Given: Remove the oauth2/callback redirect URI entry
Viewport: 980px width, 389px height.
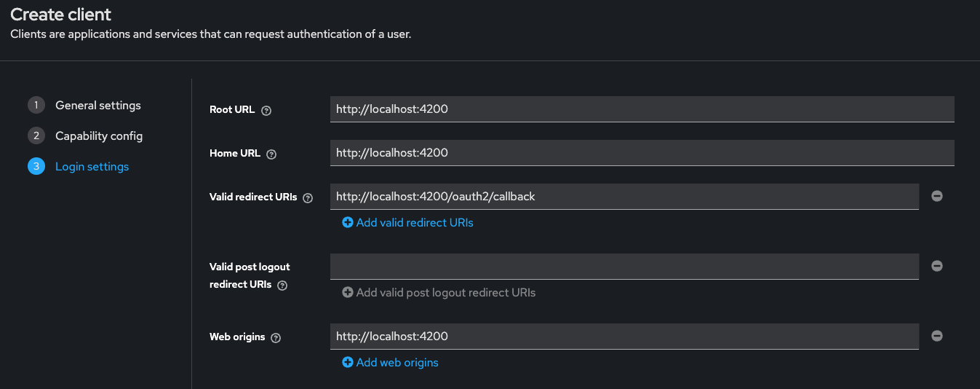Looking at the screenshot, I should pyautogui.click(x=937, y=196).
